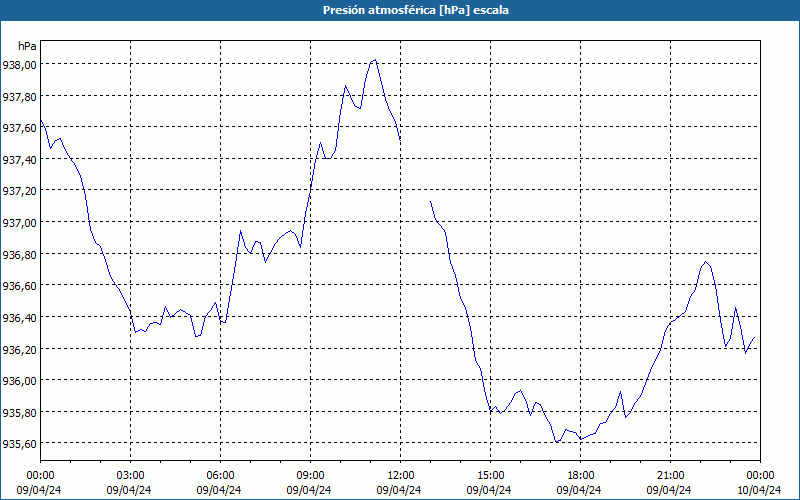Select the 09/04/24 date below 06:00
This screenshot has width=800, height=500.
tap(219, 490)
